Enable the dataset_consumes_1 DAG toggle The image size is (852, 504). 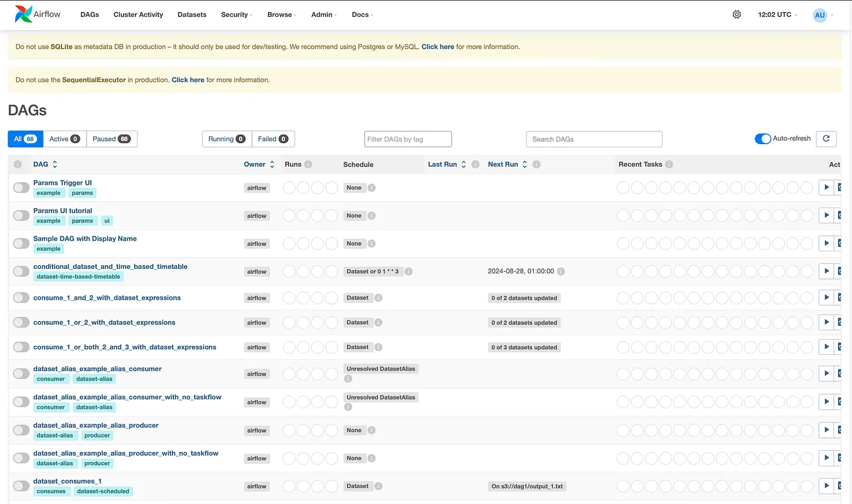tap(21, 485)
